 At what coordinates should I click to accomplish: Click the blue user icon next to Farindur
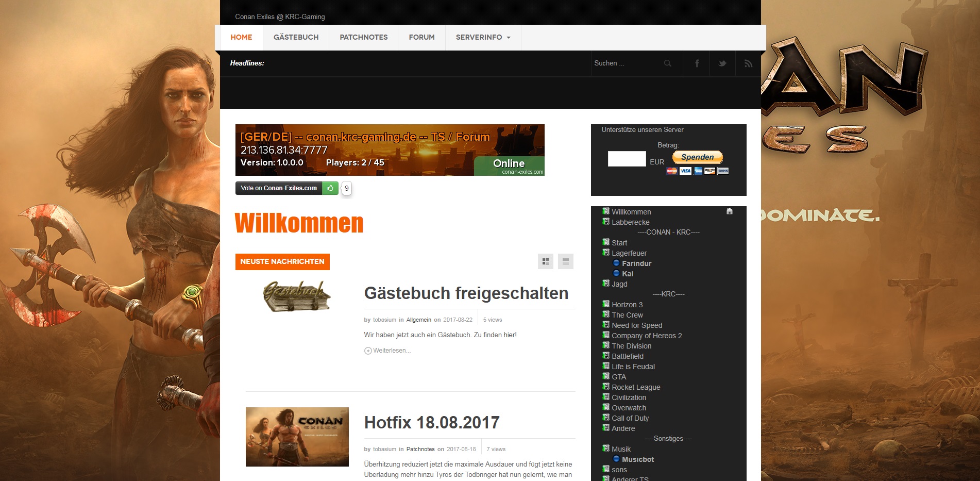pyautogui.click(x=616, y=263)
